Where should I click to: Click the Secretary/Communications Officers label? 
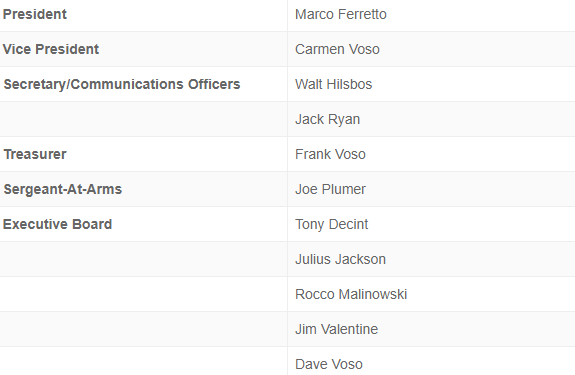click(122, 84)
